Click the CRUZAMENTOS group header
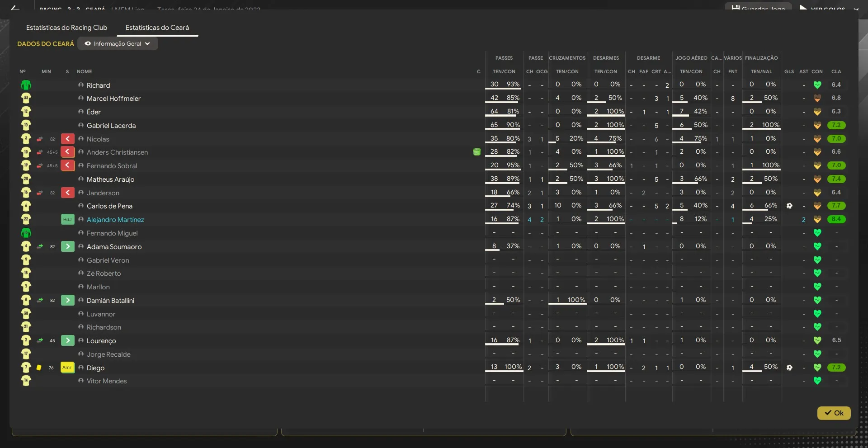This screenshot has height=448, width=868. [x=567, y=58]
